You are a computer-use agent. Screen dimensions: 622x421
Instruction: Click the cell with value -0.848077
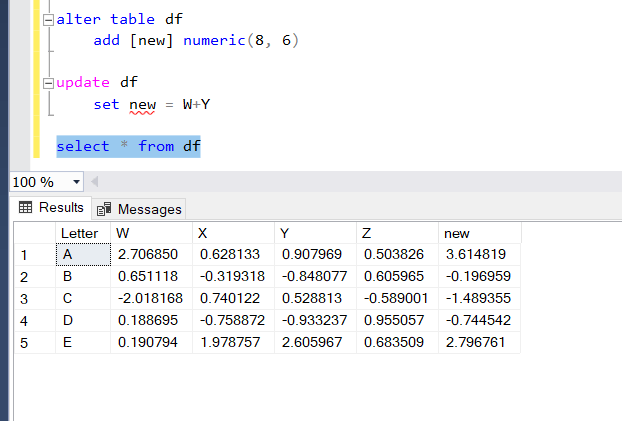coord(315,277)
